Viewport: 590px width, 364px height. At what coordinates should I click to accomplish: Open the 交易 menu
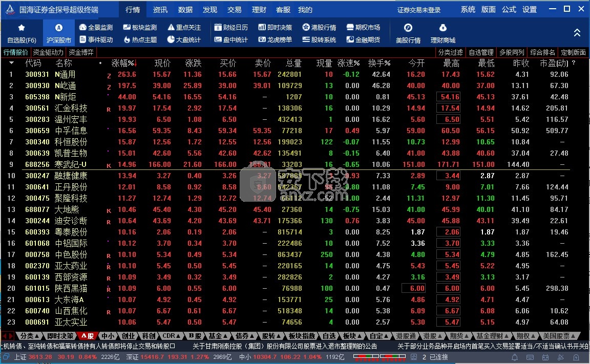pyautogui.click(x=234, y=10)
